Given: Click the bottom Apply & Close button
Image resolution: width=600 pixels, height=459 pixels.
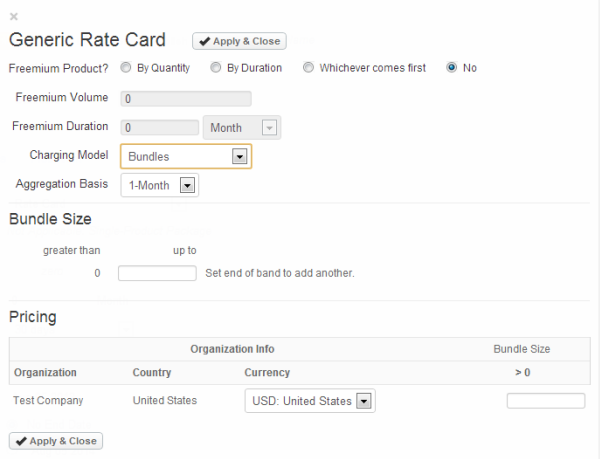Looking at the screenshot, I should 56,440.
